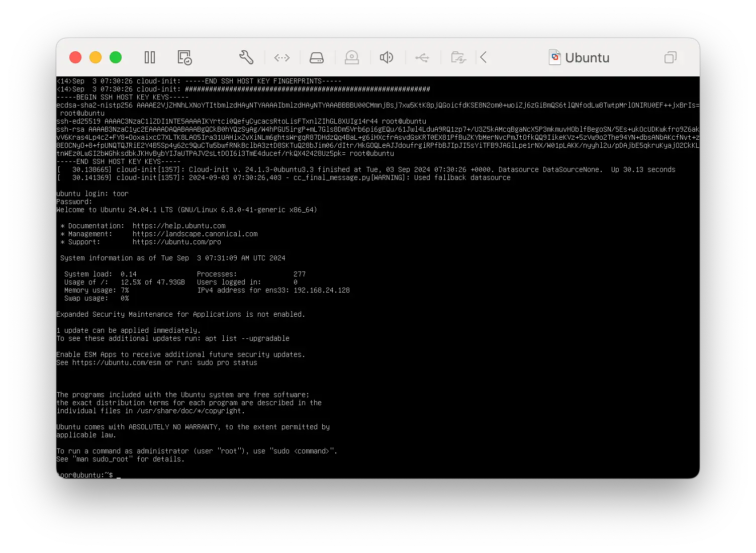Click '1 update can be applied immediately' line
The image size is (756, 553).
(x=129, y=330)
